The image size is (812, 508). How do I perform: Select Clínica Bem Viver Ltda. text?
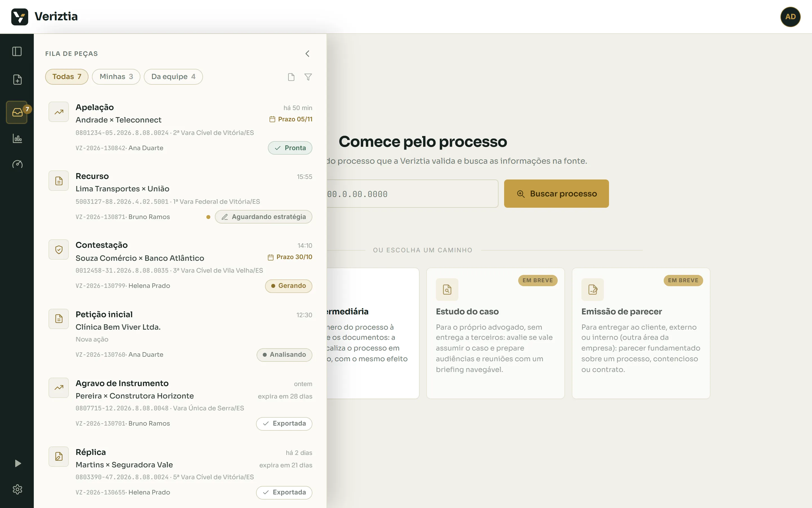pyautogui.click(x=118, y=327)
